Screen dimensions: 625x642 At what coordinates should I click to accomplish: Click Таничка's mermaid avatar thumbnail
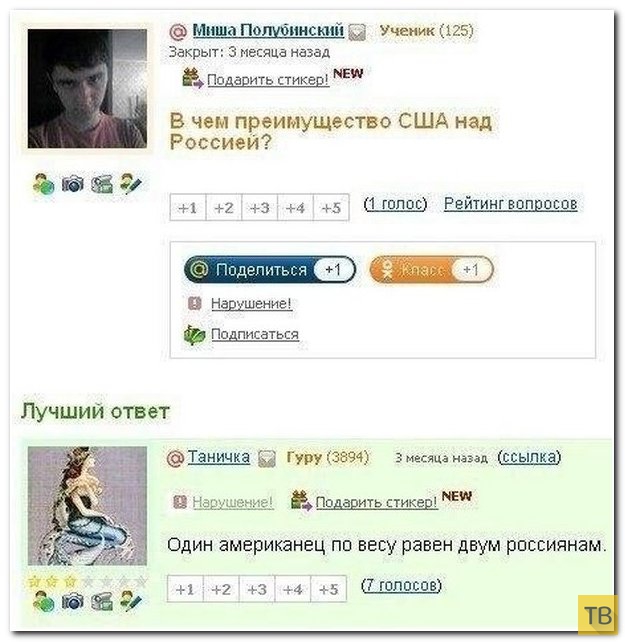(87, 506)
